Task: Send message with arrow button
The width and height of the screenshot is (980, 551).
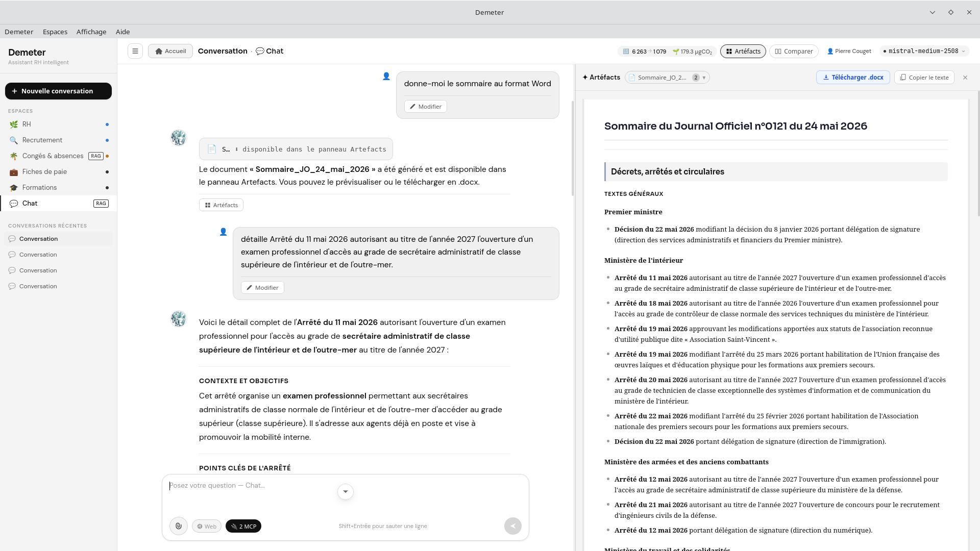Action: pos(513,526)
